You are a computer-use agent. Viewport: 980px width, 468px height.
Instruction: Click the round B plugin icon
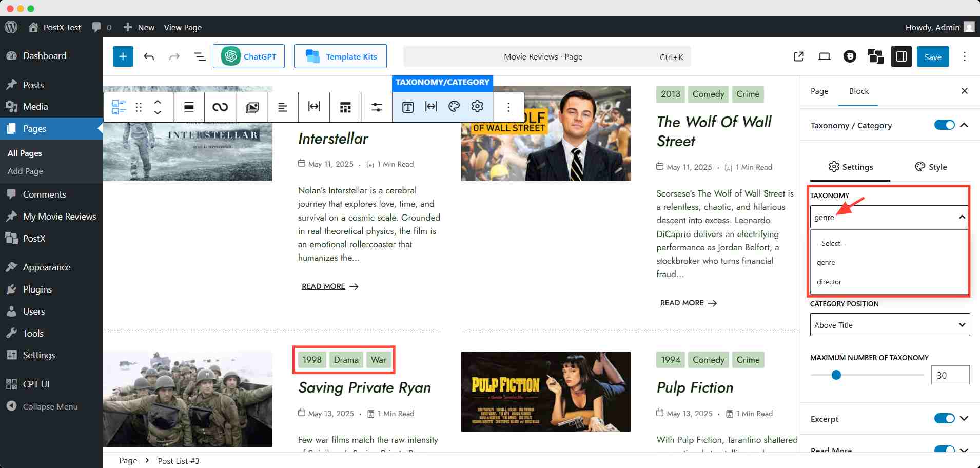(850, 56)
